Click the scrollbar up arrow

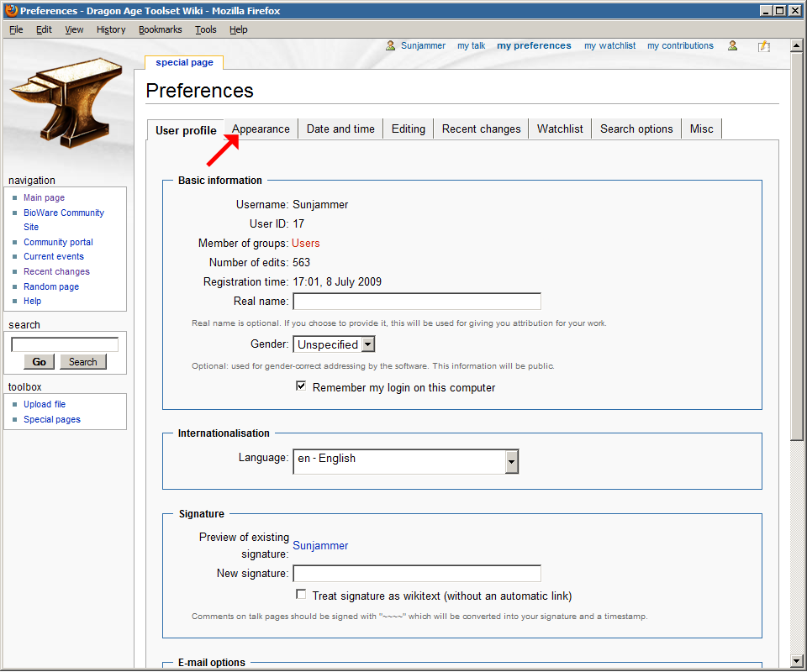(797, 45)
